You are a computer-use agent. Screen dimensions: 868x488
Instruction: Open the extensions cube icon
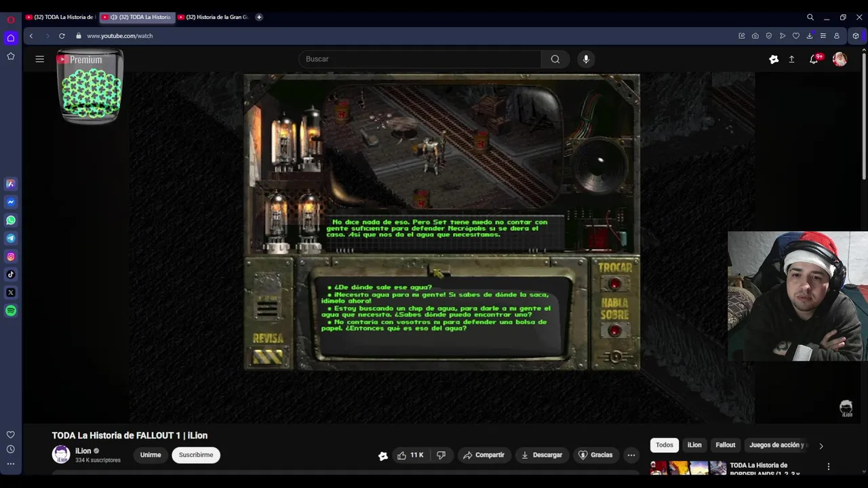tap(856, 36)
